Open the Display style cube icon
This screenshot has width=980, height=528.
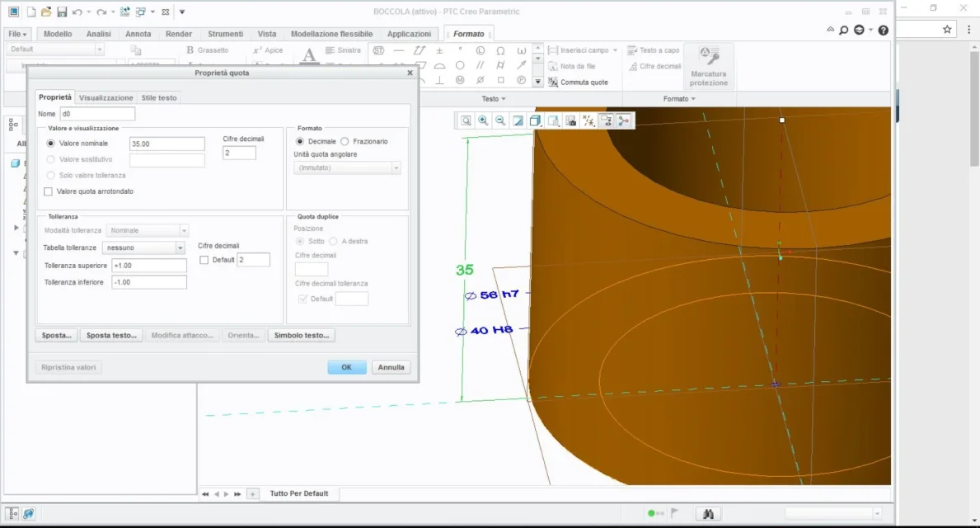[x=535, y=120]
